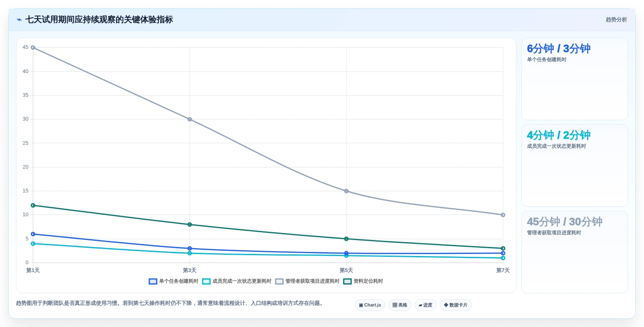Click the 第1天 x-axis label
644x327 pixels.
point(33,270)
